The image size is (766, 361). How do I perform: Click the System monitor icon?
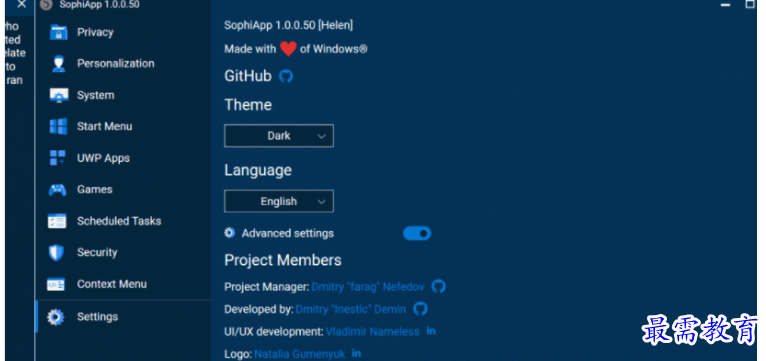(59, 96)
